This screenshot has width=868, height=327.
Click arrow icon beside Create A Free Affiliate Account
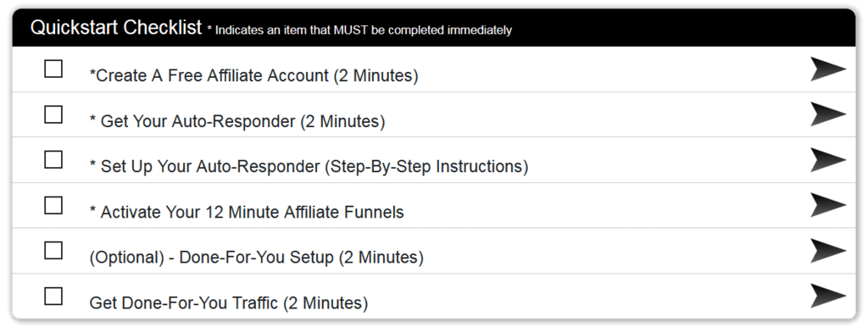[x=828, y=69]
